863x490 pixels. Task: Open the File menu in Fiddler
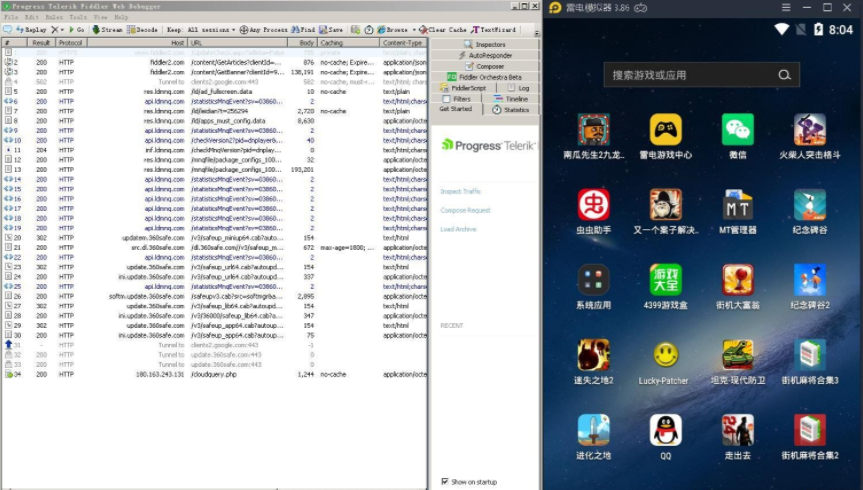click(11, 17)
